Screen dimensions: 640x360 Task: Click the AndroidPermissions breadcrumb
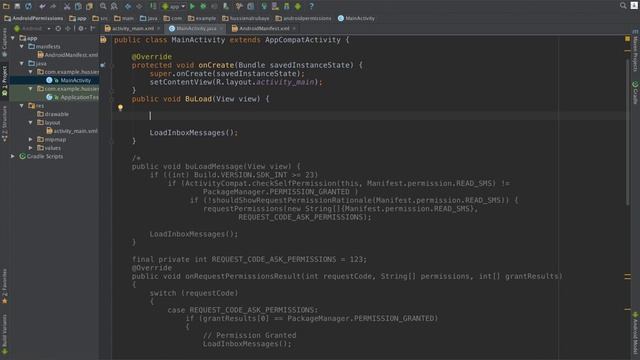34,18
